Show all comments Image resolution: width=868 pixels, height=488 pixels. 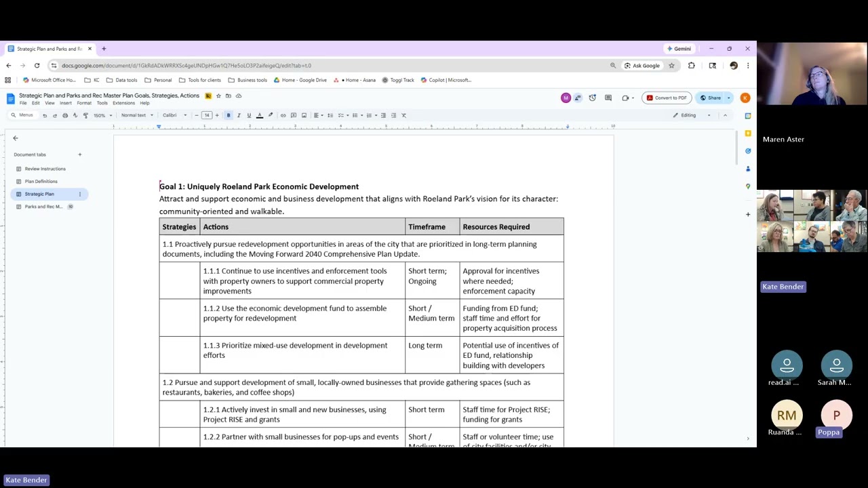click(608, 98)
